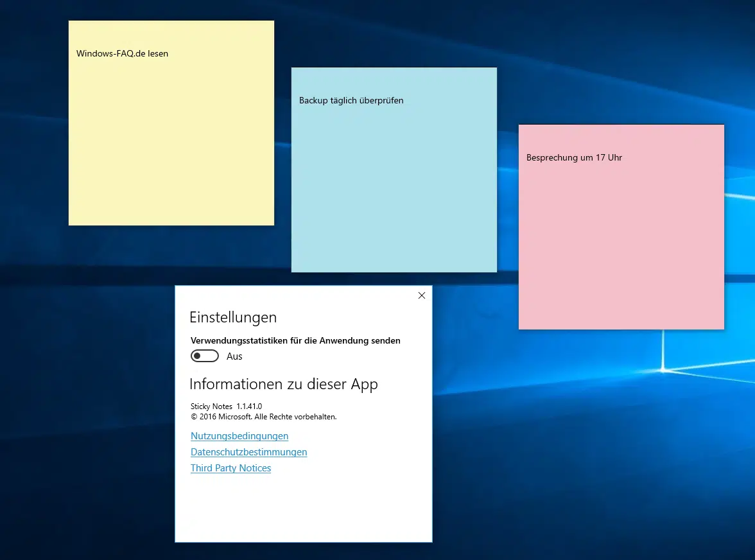
Task: Open the Nutzungsbedingungen link
Action: (239, 436)
